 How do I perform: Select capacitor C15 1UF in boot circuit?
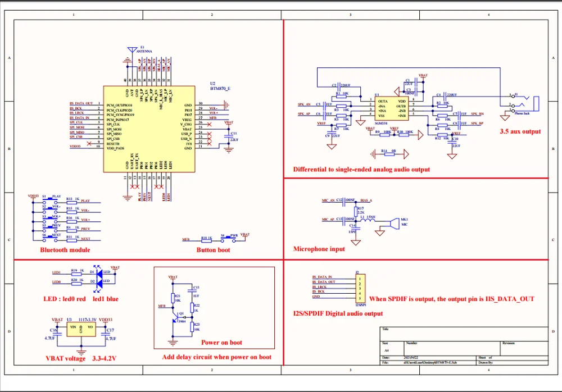(192, 291)
